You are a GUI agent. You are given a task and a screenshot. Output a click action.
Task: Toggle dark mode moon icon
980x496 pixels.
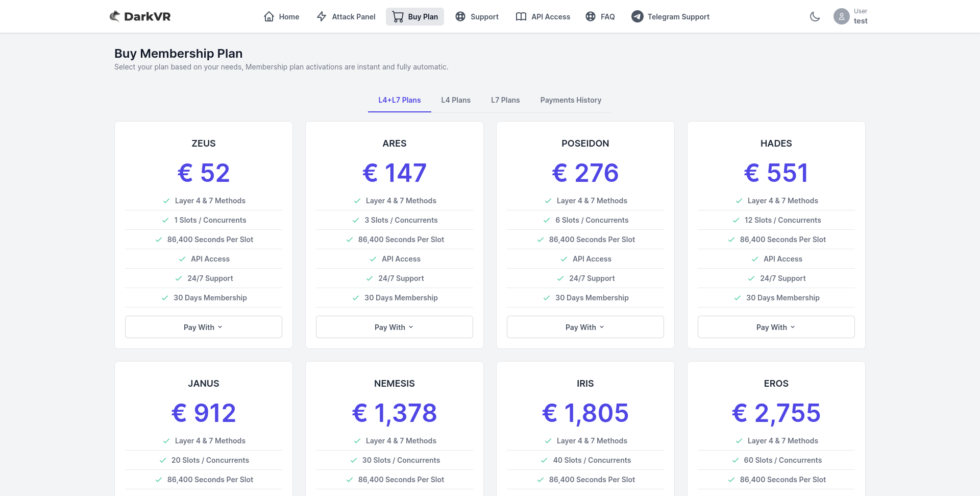coord(815,16)
